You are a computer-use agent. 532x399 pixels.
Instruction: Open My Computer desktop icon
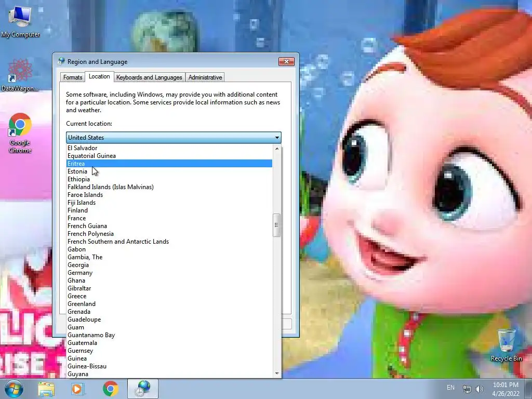(x=20, y=21)
